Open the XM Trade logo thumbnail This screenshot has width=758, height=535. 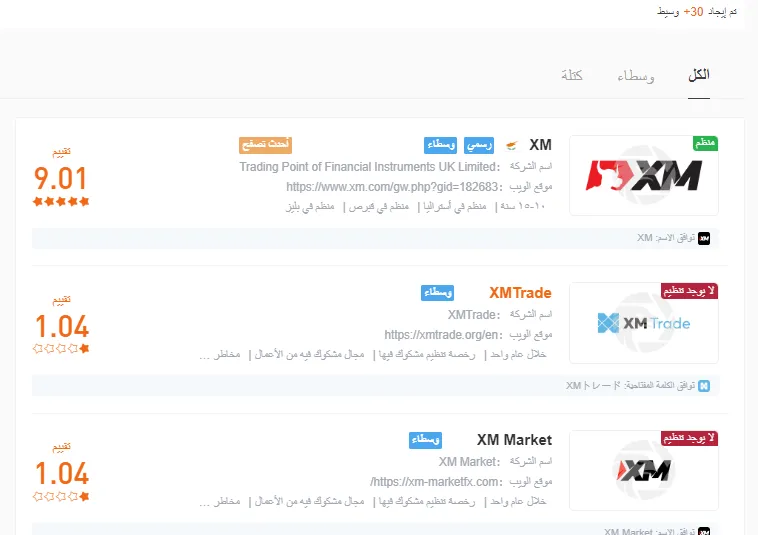(x=643, y=323)
